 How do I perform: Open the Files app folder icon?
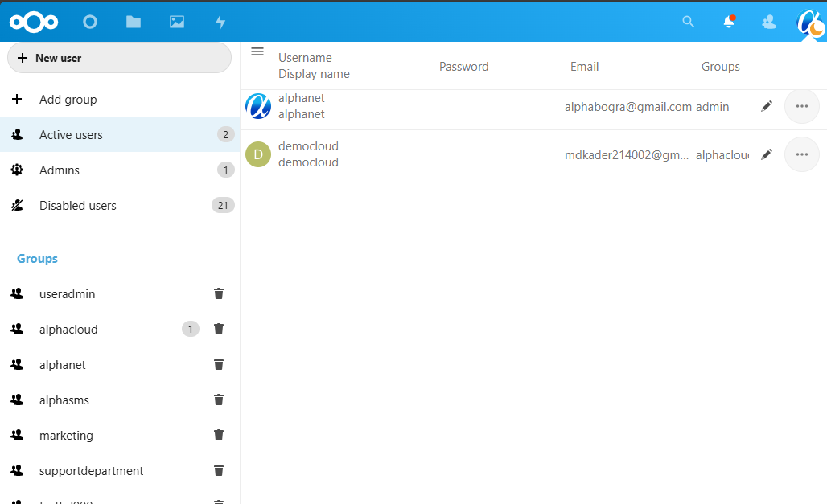coord(134,23)
